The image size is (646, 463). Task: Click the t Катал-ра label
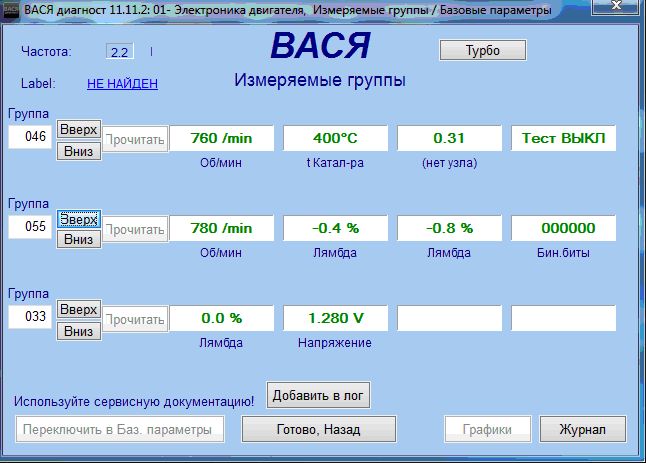[x=335, y=163]
